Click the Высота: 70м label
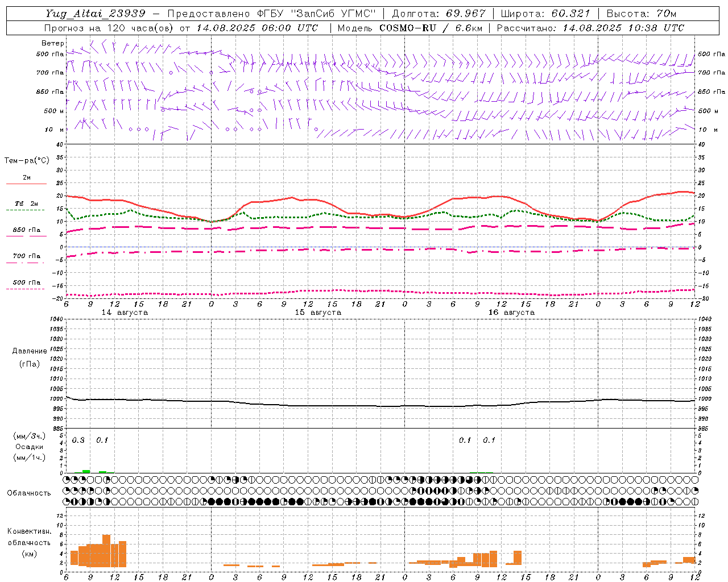 point(642,14)
